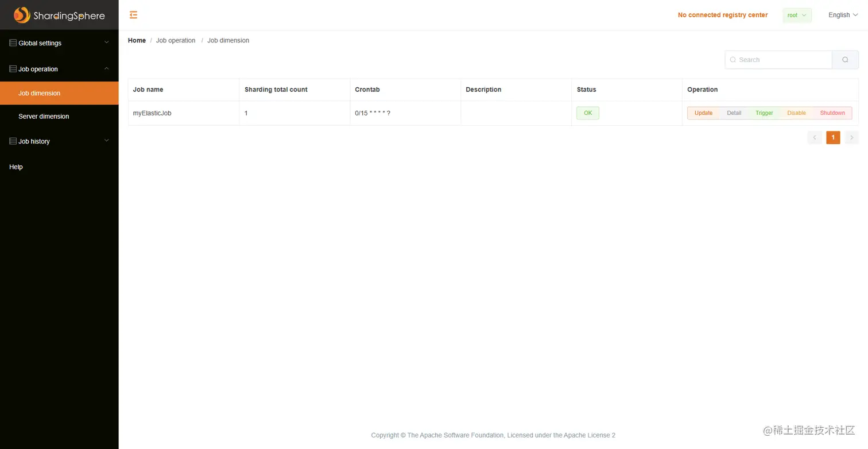Click the ShardingSphere logo
The image size is (868, 449).
(x=59, y=15)
